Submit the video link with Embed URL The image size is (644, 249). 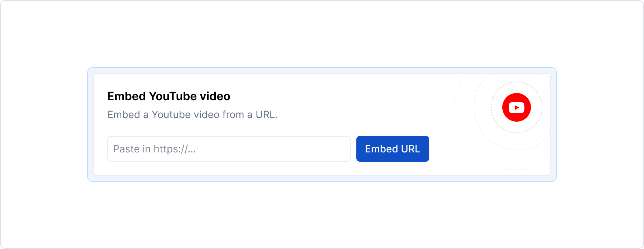(x=392, y=149)
